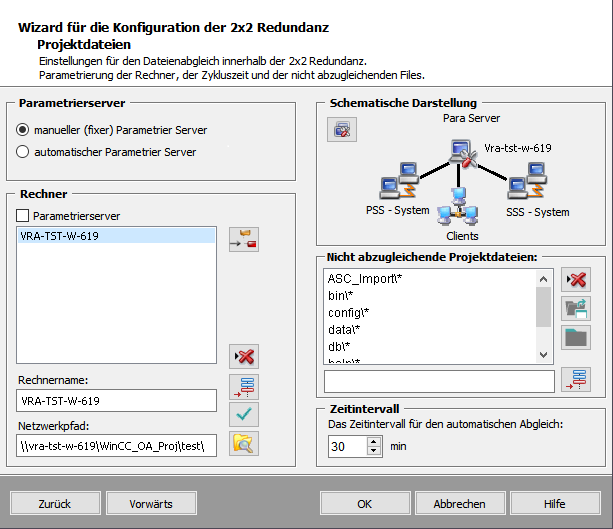
Task: Select automatischer Parametrier Server option
Action: coord(24,152)
